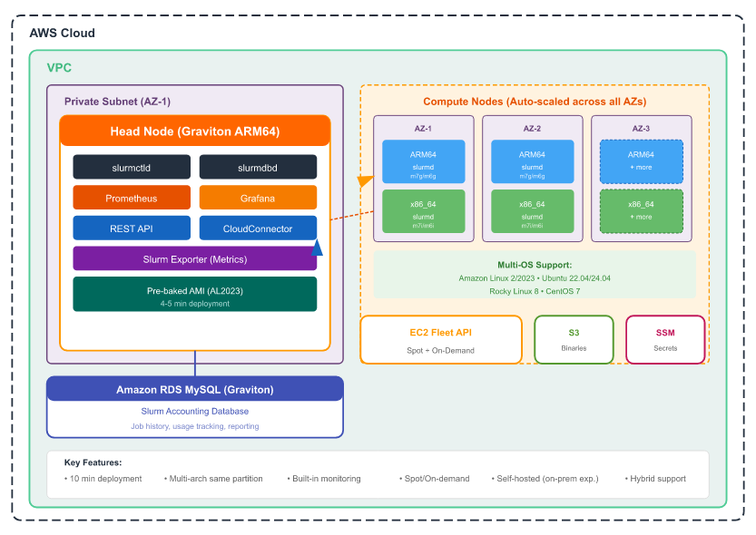The width and height of the screenshot is (756, 535).
Task: Click the Job history, usage tracking, reporting text
Action: [x=195, y=426]
